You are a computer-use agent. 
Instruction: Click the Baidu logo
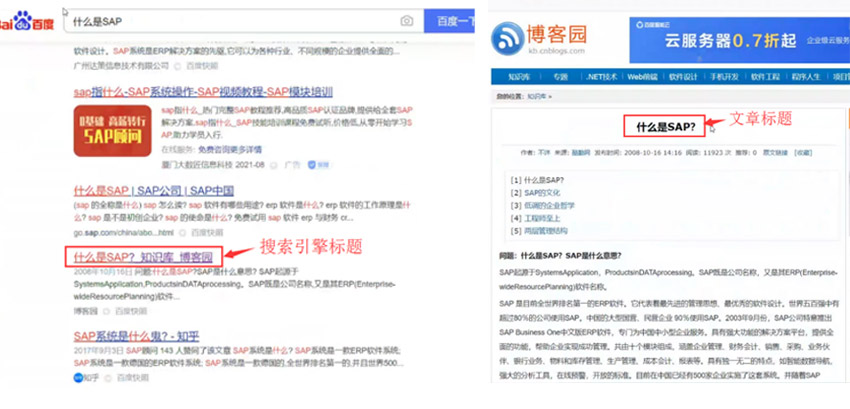27,22
